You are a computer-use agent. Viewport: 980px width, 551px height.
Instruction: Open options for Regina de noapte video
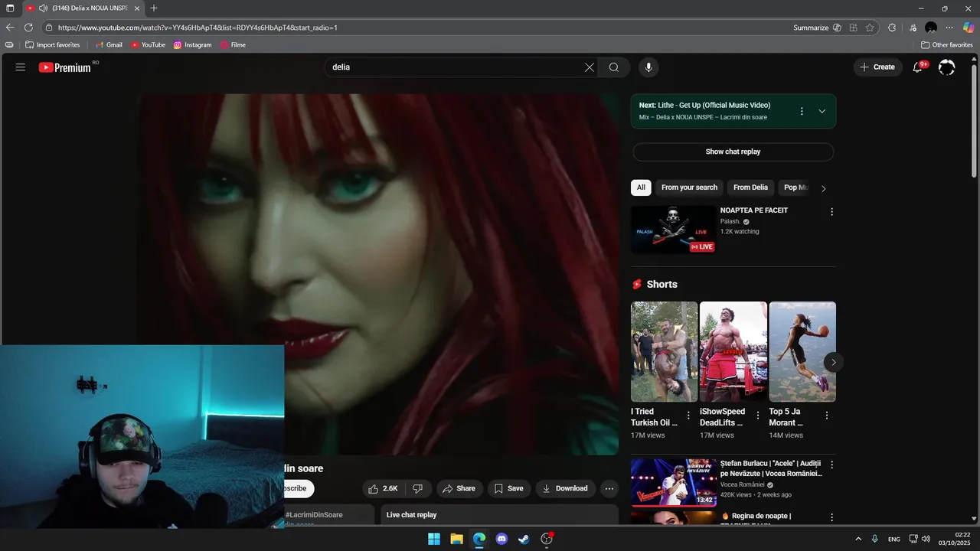coord(831,518)
